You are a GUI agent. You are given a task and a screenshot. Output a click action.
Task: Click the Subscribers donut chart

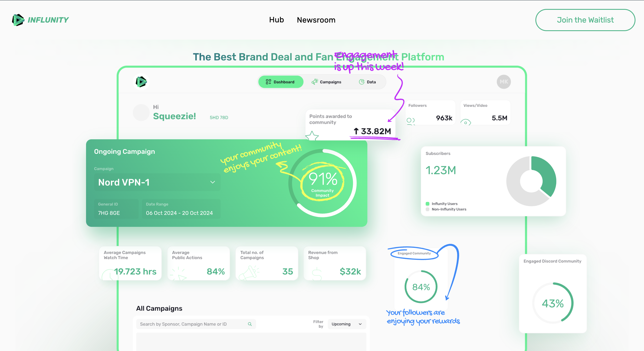click(531, 181)
